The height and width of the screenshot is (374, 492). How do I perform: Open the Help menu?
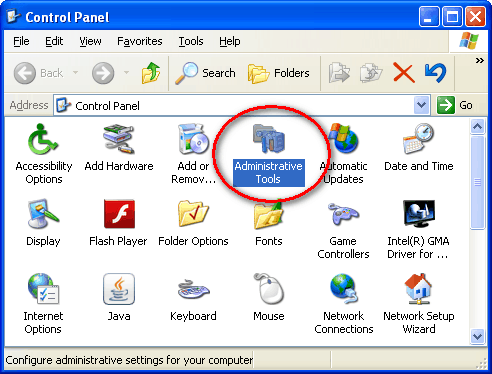[230, 41]
